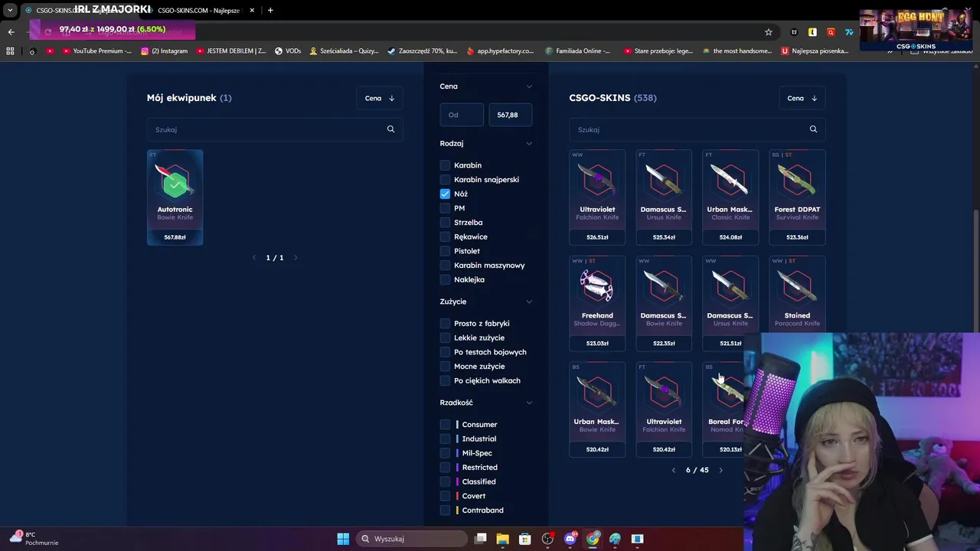The image size is (980, 551).
Task: Select the Autotronic Bowie Knife card
Action: click(175, 197)
